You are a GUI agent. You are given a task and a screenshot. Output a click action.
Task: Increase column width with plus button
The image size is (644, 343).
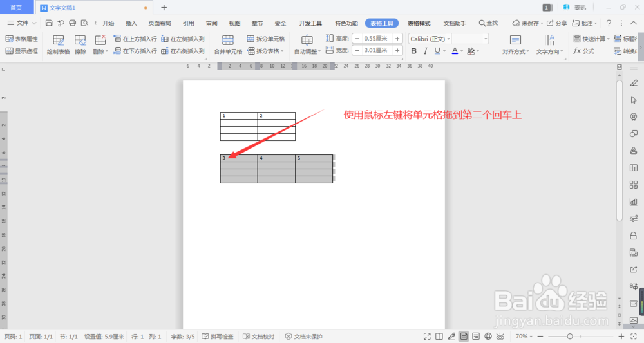tap(397, 50)
